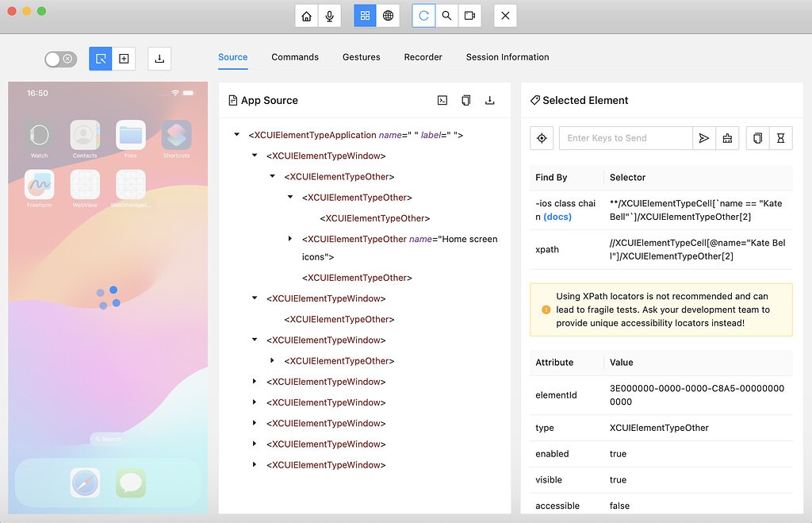Switch to the Commands tab

[294, 57]
